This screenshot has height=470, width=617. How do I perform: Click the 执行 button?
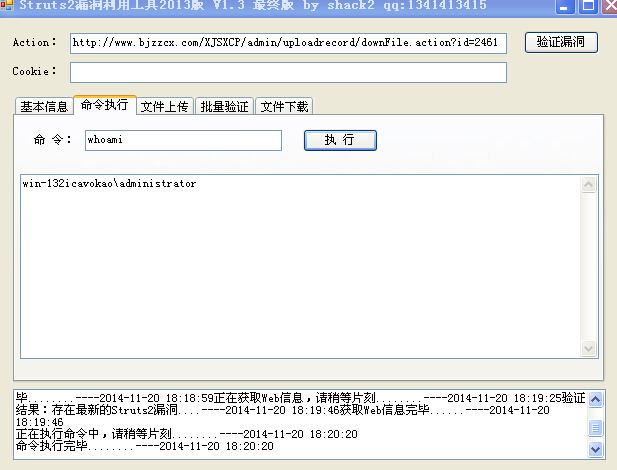(x=340, y=140)
